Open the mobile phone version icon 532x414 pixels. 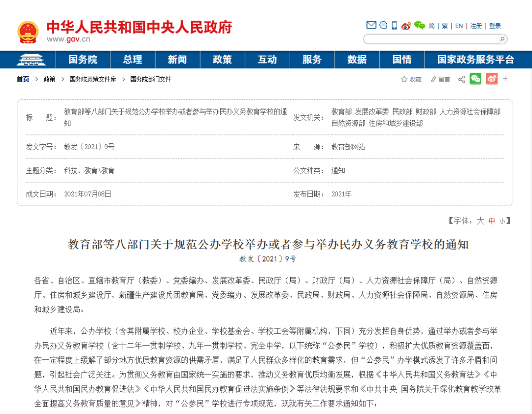click(394, 26)
